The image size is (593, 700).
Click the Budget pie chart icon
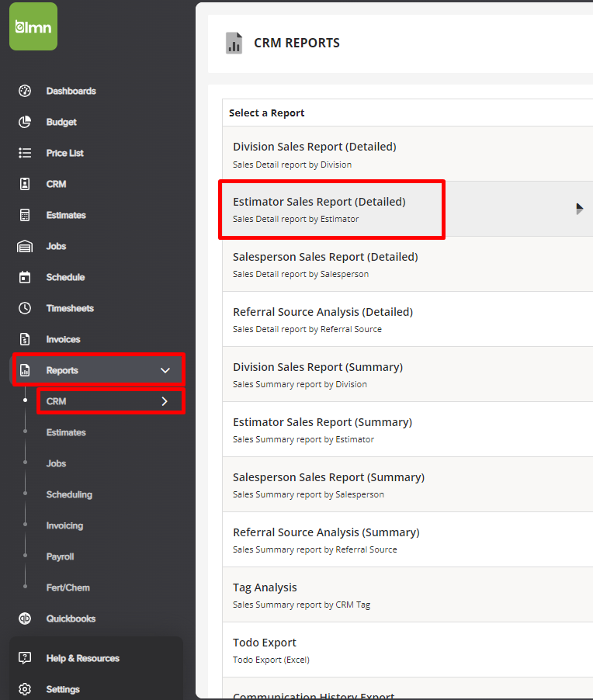(x=25, y=122)
